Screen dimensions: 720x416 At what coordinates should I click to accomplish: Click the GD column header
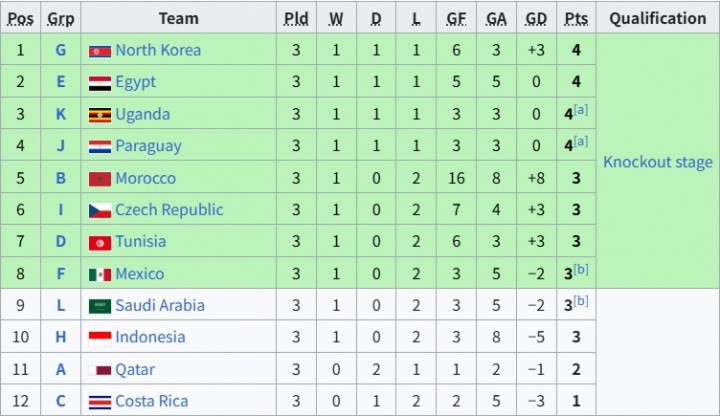(536, 18)
